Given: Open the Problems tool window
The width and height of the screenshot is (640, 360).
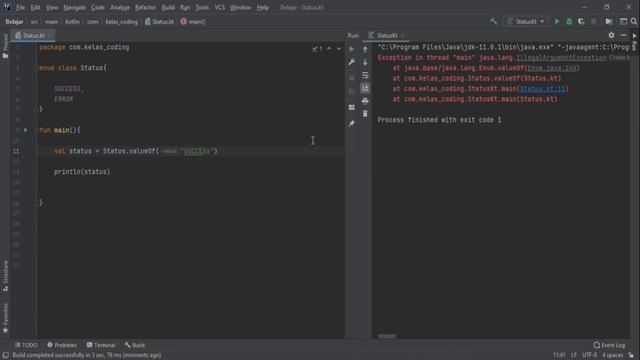Looking at the screenshot, I should (62, 345).
